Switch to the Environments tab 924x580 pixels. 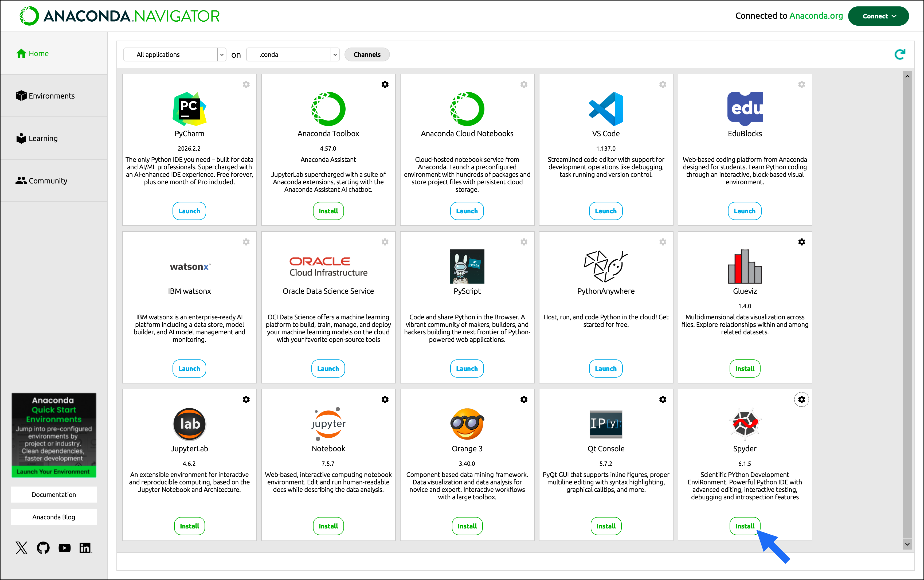point(54,96)
